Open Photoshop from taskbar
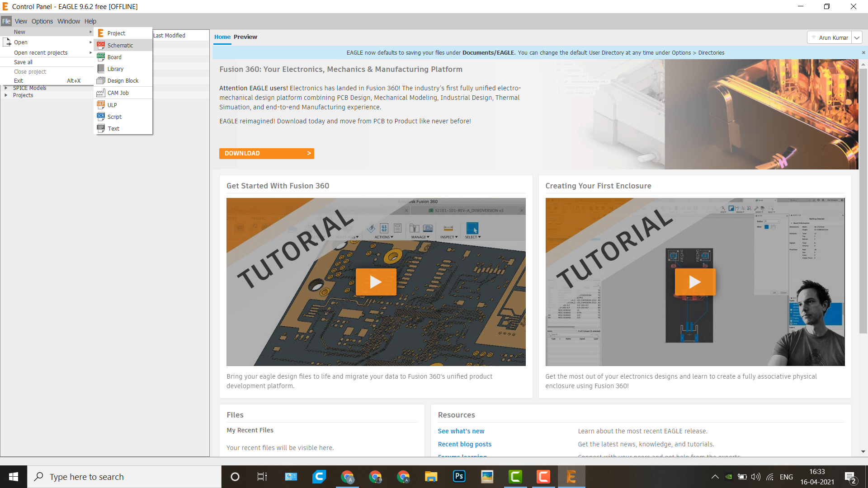The height and width of the screenshot is (488, 868). tap(459, 477)
